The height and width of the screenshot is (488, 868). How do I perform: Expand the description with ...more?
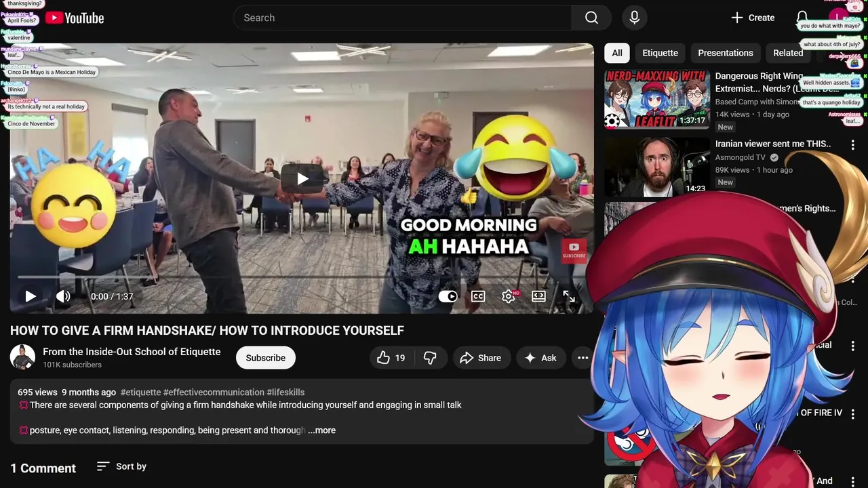click(321, 430)
